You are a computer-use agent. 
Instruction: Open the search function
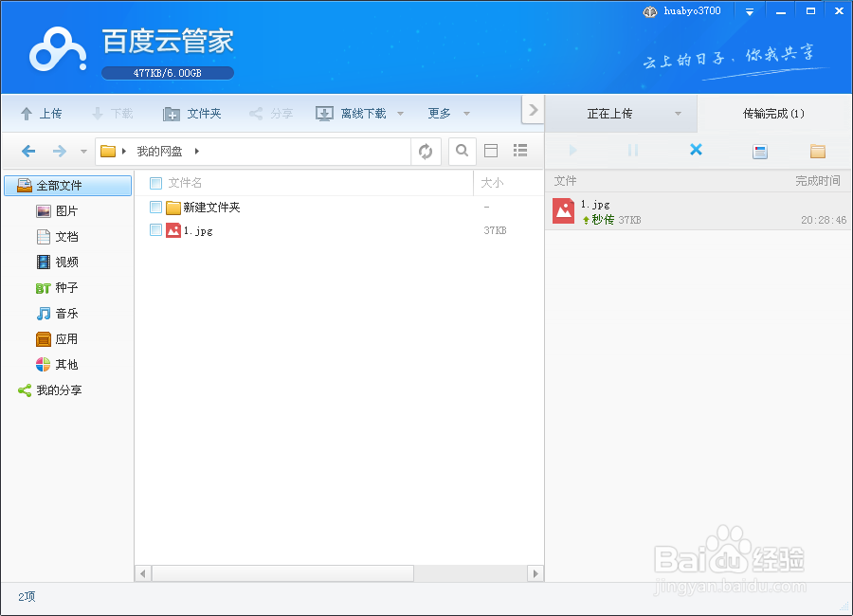[462, 151]
